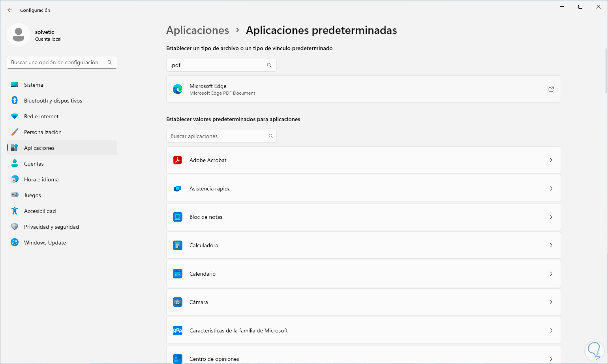Click the Aplicaciones breadcrumb link

(197, 30)
